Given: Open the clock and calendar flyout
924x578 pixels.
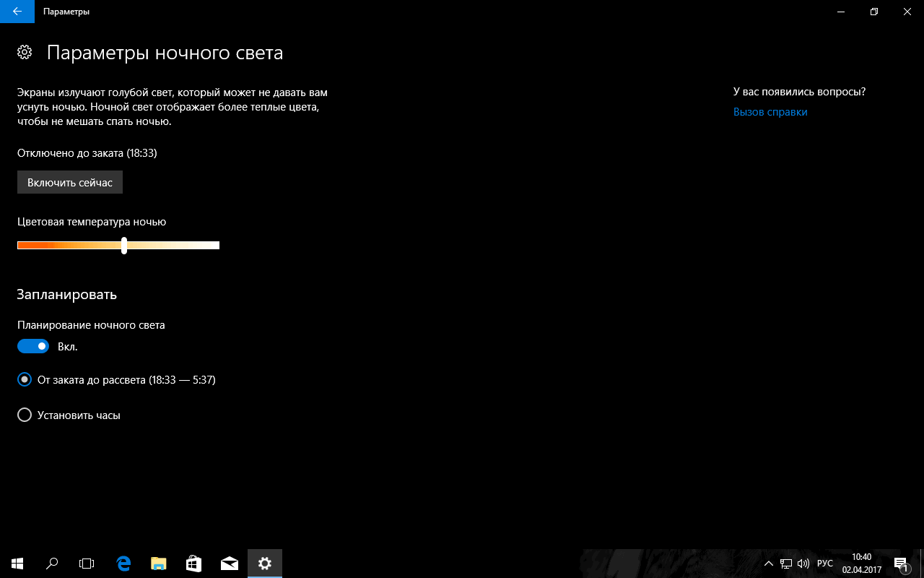Looking at the screenshot, I should 862,564.
